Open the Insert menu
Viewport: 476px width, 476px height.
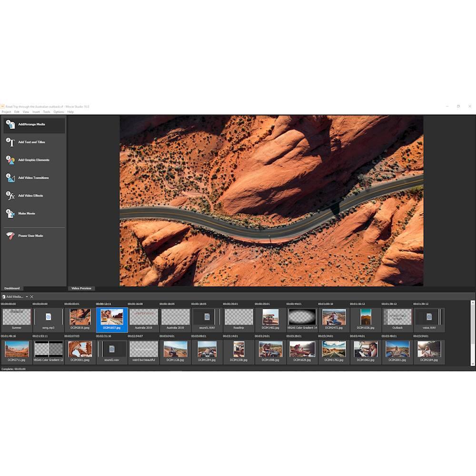pyautogui.click(x=36, y=112)
